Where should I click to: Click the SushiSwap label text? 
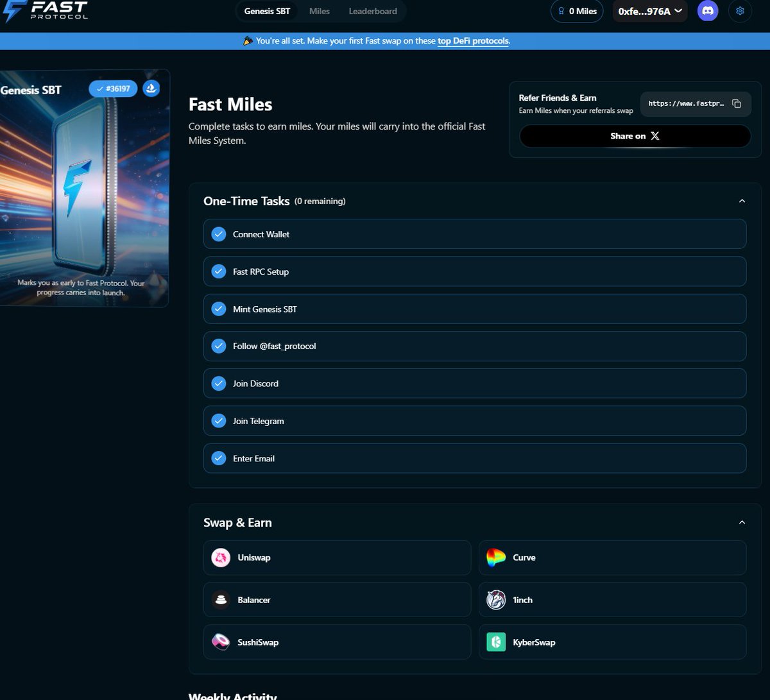258,642
